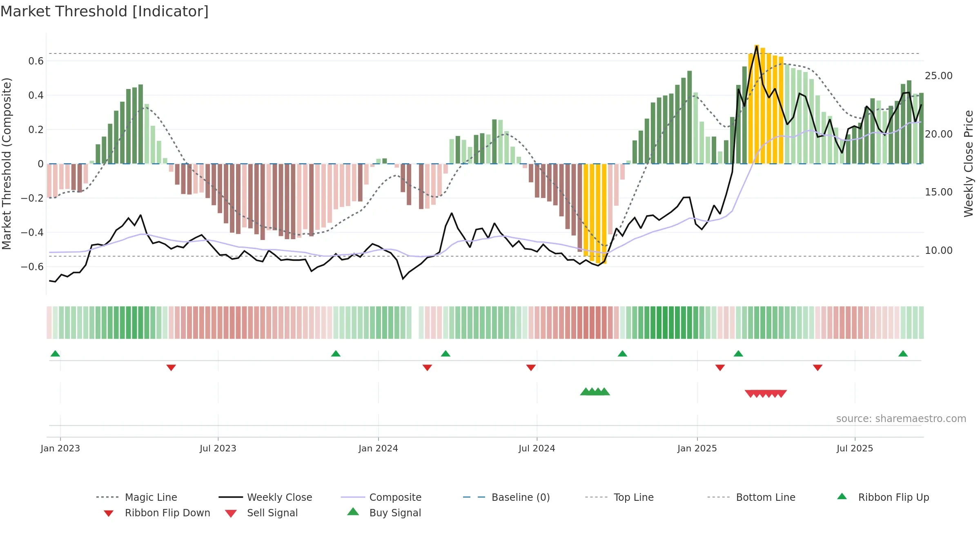Screen dimensions: 980x551
Task: Toggle the Sell Signal legend entry
Action: click(261, 513)
